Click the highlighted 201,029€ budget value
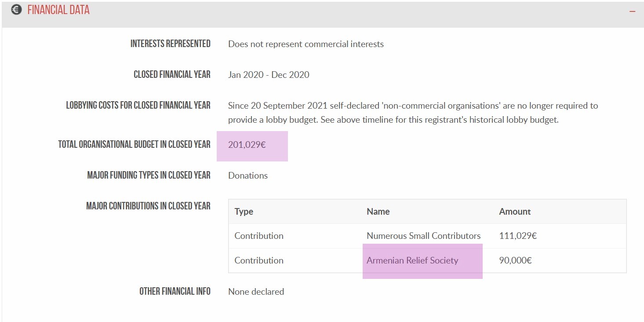Screen dimensions: 644x322 (x=247, y=144)
